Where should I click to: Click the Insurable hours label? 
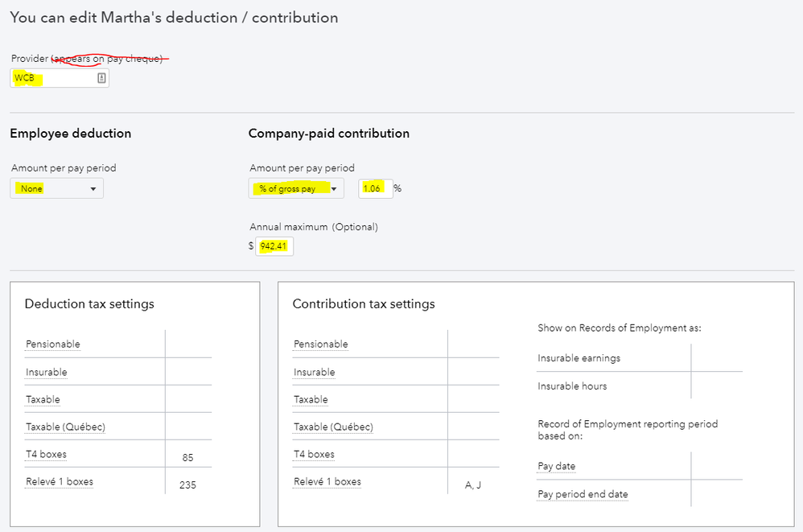[x=572, y=386]
